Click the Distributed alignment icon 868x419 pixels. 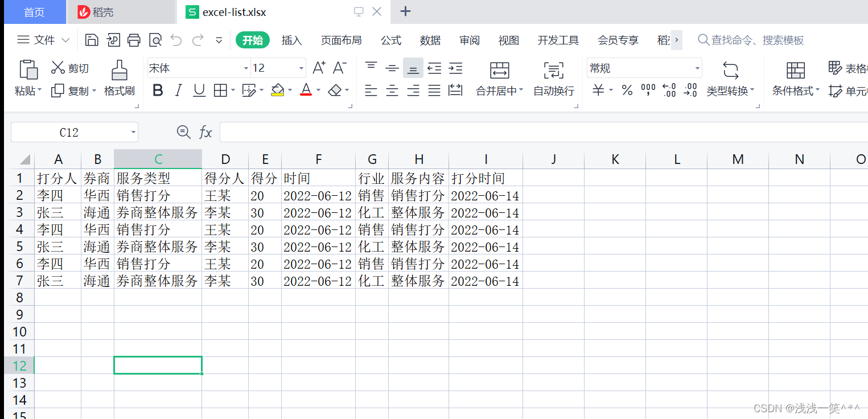[455, 90]
